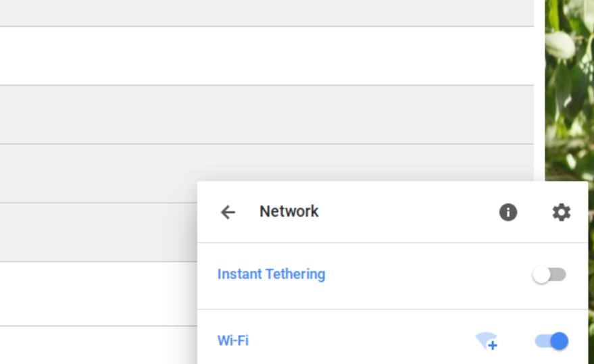Select the partially visible gray row at top

click(267, 13)
